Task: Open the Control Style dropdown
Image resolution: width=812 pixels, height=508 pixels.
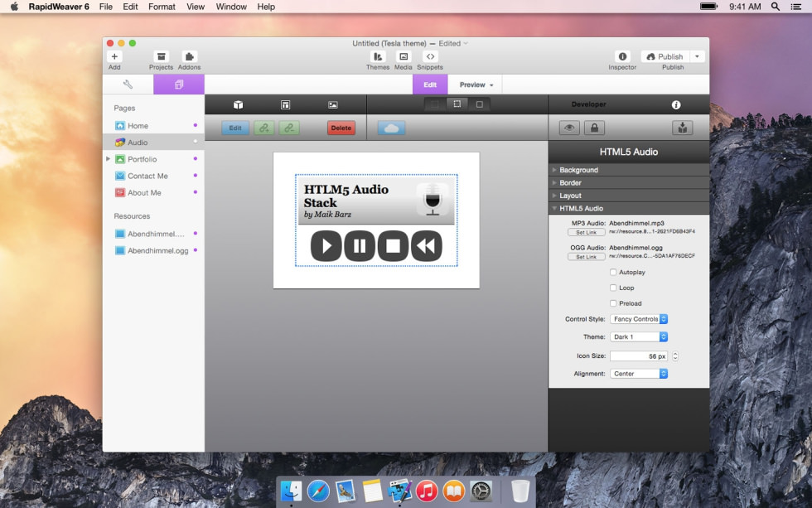Action: point(639,319)
